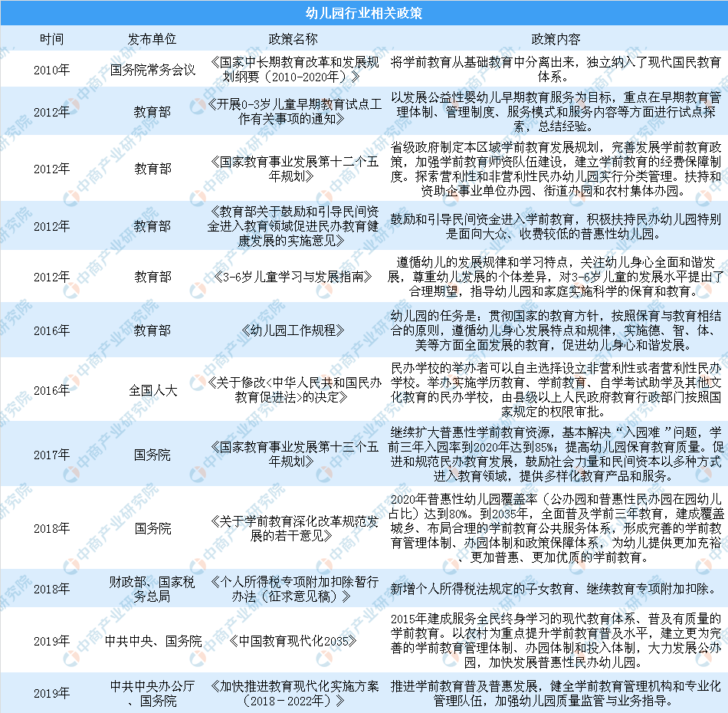Select policy 中国教育现代化2035
The width and height of the screenshot is (728, 713).
click(x=293, y=641)
